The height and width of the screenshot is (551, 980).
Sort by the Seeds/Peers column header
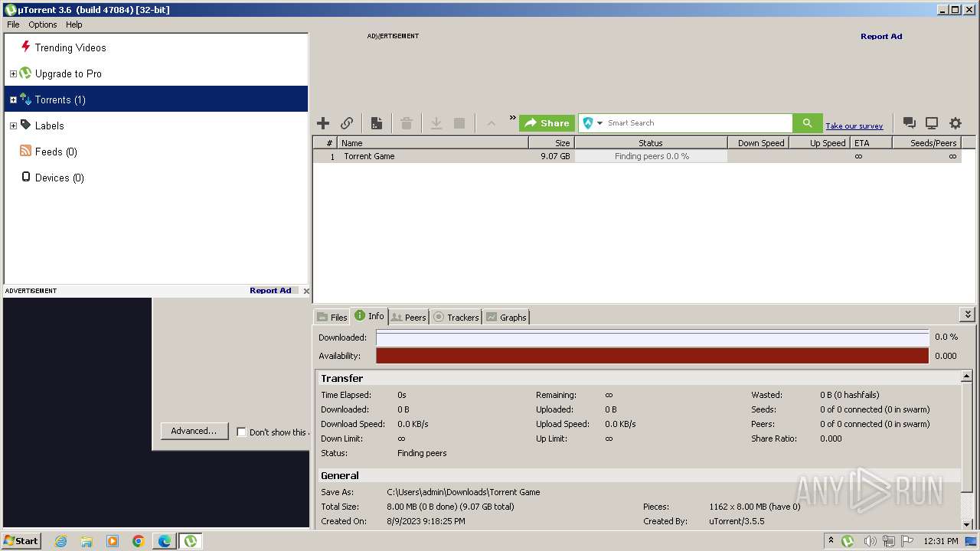pyautogui.click(x=926, y=143)
